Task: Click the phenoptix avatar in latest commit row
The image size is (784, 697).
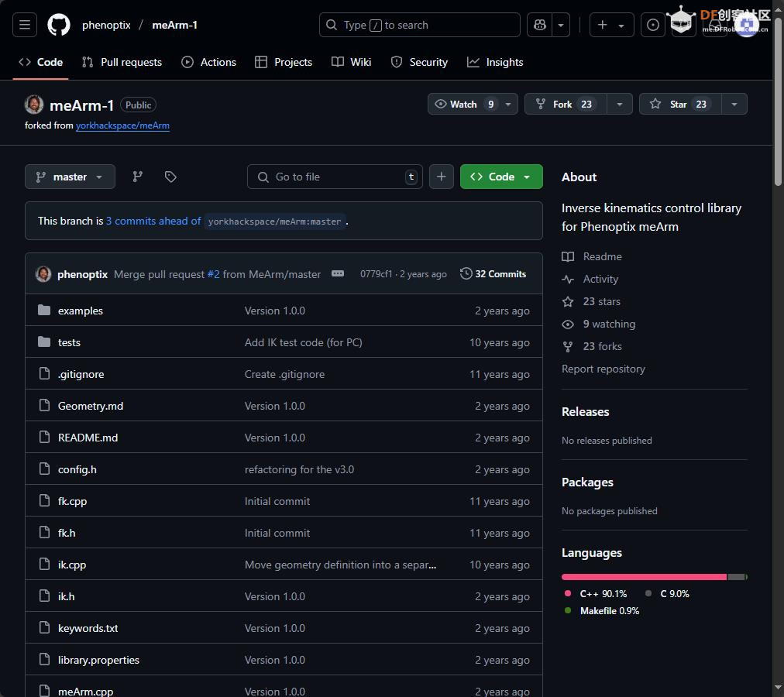Action: (43, 274)
